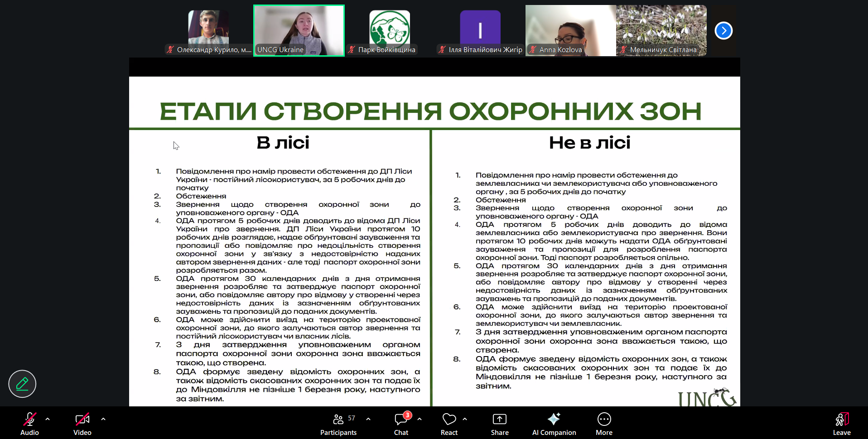The width and height of the screenshot is (868, 439).
Task: Click Парк Бойківщина participant tile
Action: point(390,30)
